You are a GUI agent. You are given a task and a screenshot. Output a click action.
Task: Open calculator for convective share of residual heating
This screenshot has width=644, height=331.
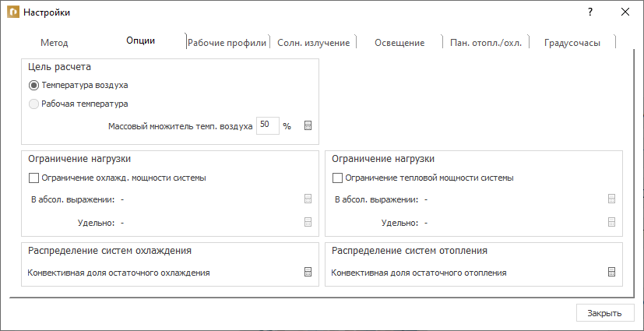tap(611, 272)
